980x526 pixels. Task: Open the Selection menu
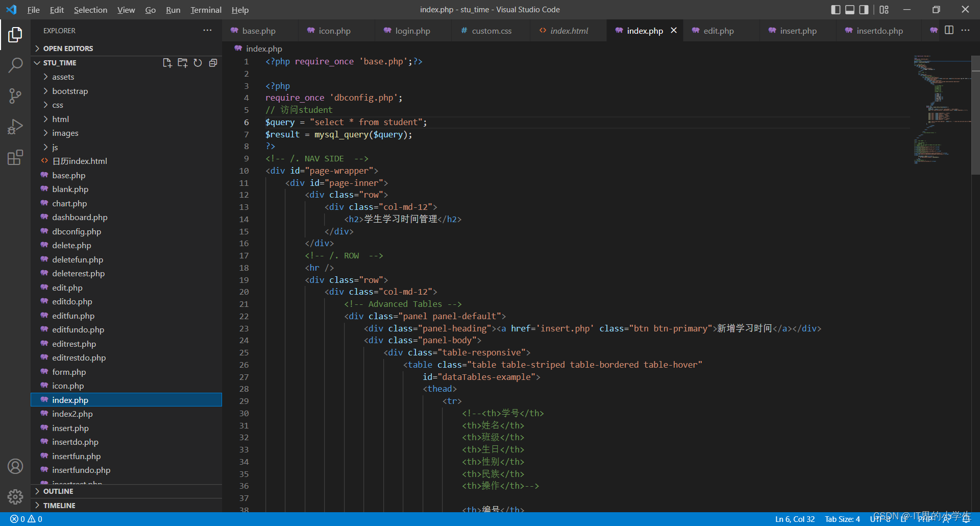click(90, 10)
